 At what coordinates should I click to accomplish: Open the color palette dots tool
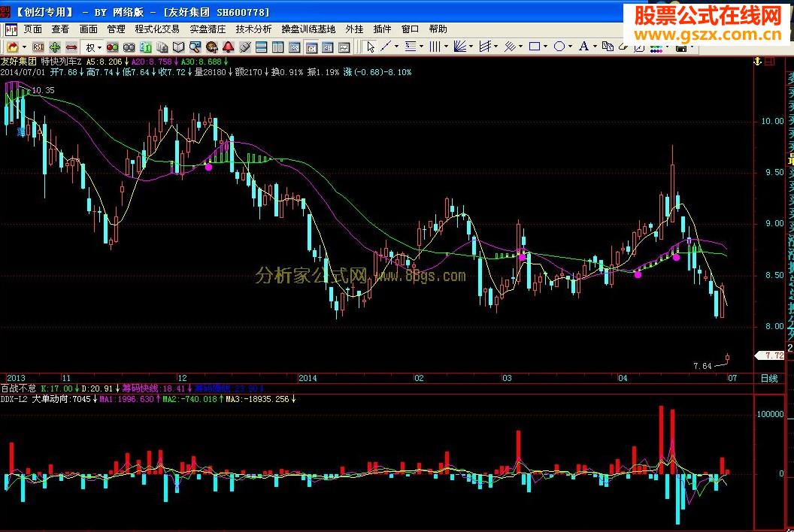656,49
